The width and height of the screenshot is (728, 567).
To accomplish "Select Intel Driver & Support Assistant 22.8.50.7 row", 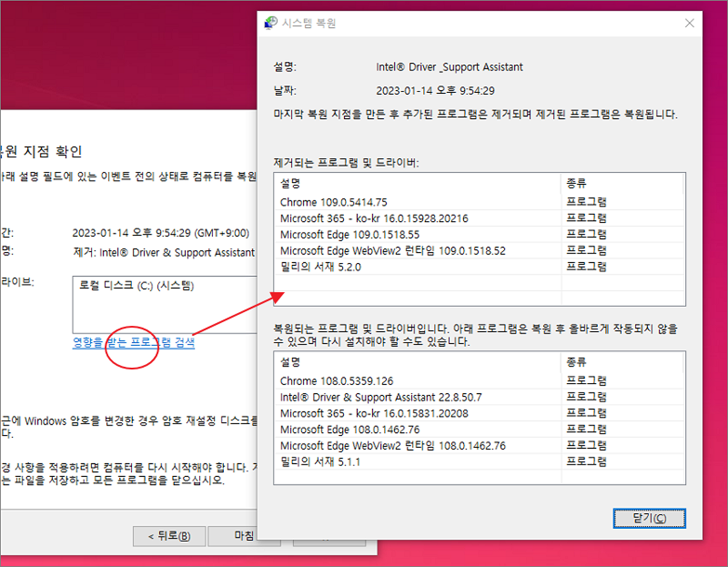I will tap(480, 397).
